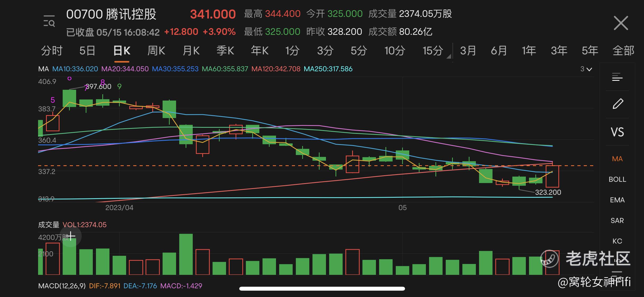Click the MA10:336.020 legend value
Image resolution: width=644 pixels, height=297 pixels.
point(75,69)
